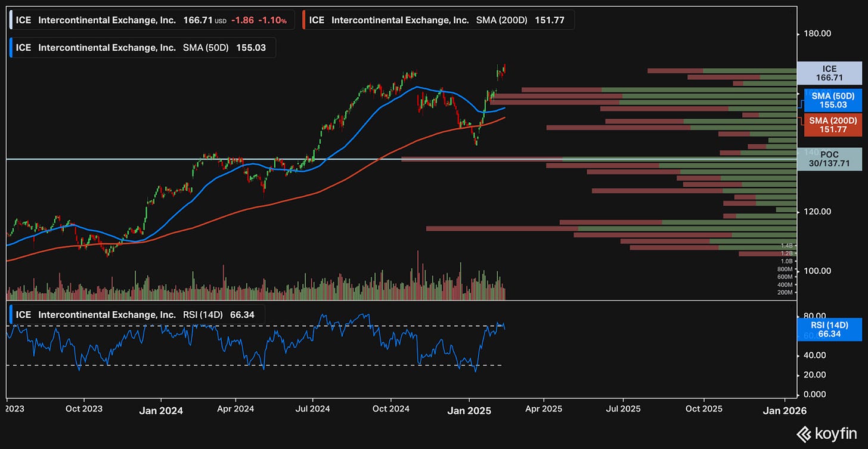The width and height of the screenshot is (868, 449).
Task: Click the blue SMA 50D color marker
Action: click(11, 48)
